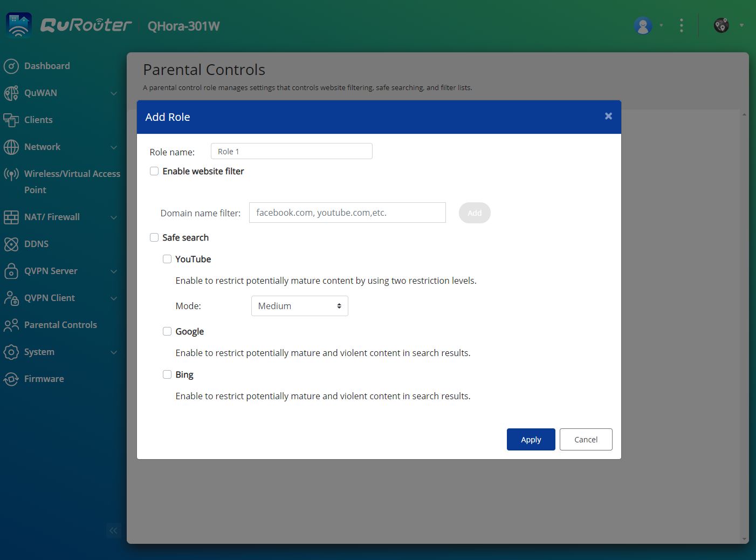Close the Add Role dialog
Image resolution: width=756 pixels, height=560 pixels.
pyautogui.click(x=608, y=116)
